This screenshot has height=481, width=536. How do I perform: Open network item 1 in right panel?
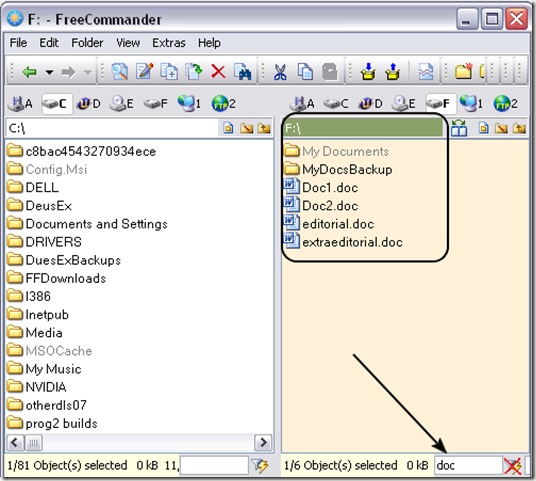pyautogui.click(x=471, y=104)
